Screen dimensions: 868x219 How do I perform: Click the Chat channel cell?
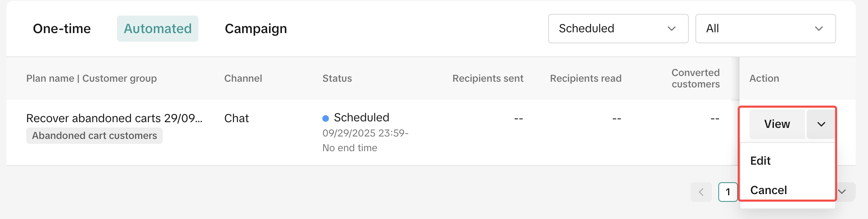[x=236, y=118]
